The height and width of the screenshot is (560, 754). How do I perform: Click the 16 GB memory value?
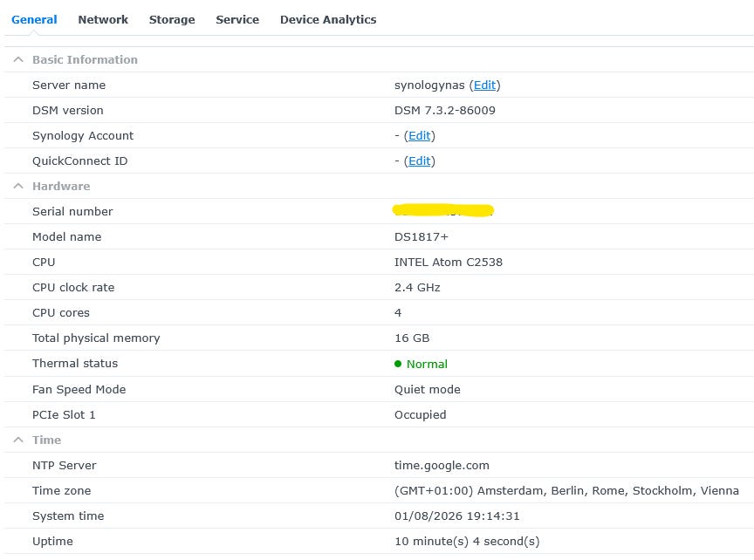click(x=412, y=338)
